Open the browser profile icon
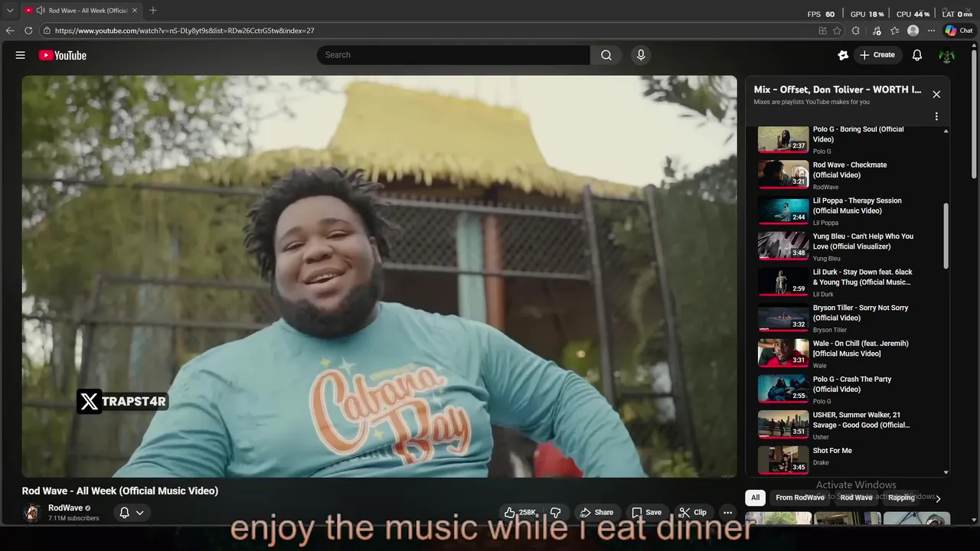 point(913,31)
